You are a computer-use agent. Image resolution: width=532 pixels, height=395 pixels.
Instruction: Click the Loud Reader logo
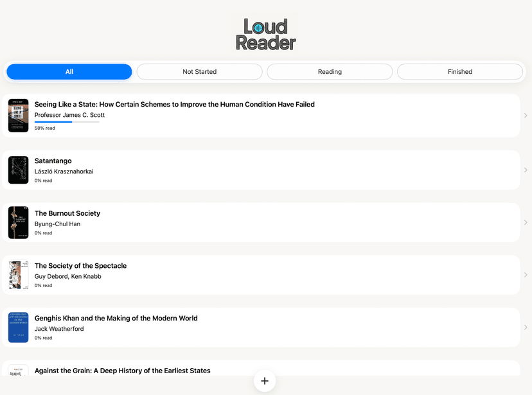[265, 34]
